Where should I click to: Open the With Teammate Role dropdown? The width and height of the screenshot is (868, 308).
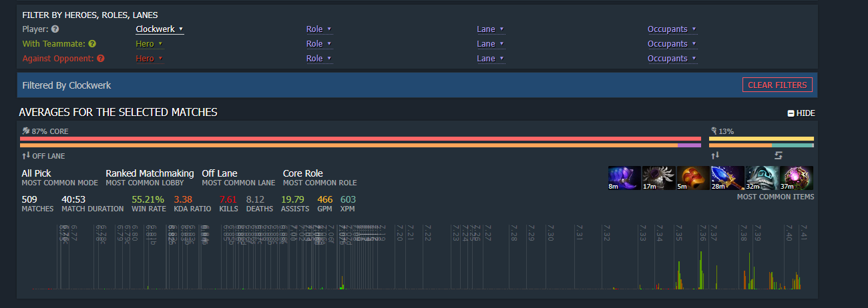click(x=319, y=43)
